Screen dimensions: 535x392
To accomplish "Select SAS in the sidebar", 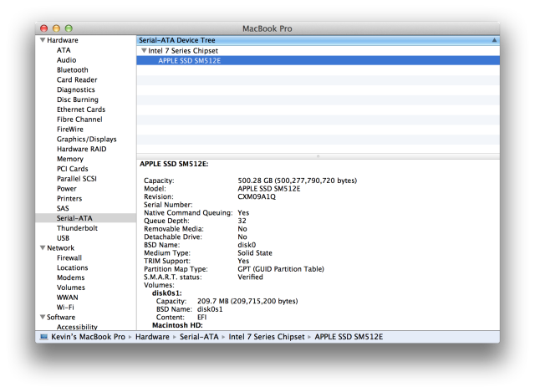I will click(63, 208).
